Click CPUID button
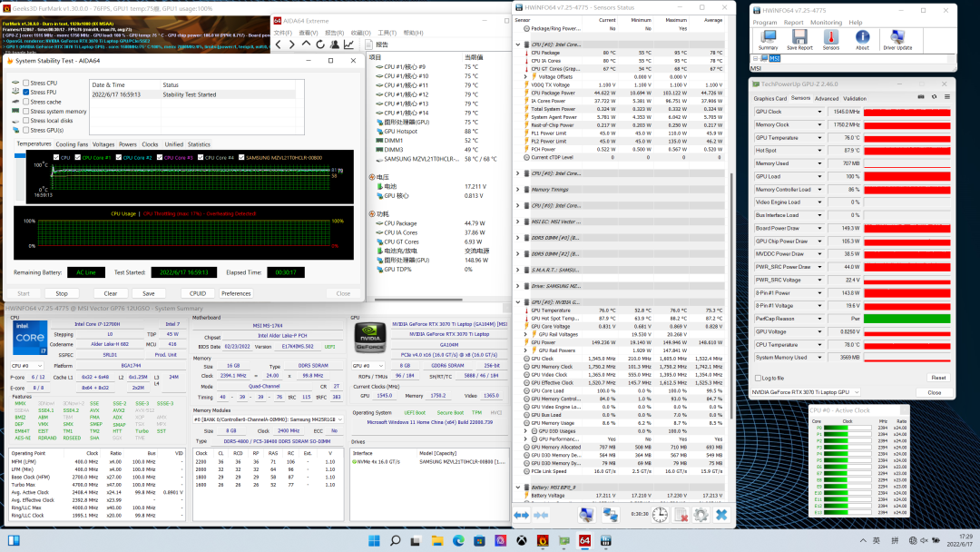The height and width of the screenshot is (552, 980). (x=198, y=293)
